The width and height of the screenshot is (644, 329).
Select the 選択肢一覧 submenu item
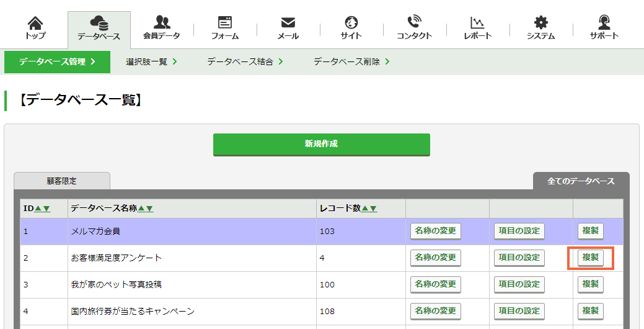click(151, 61)
